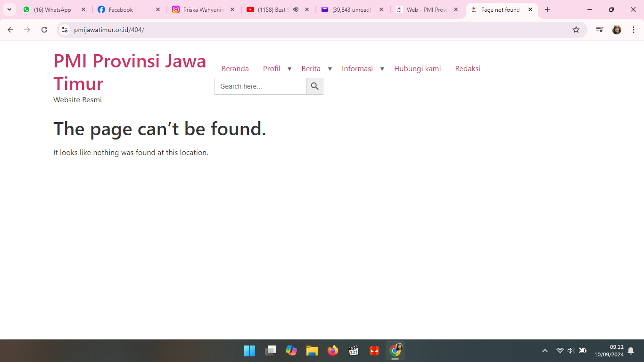Expand the Berita submenu arrow

(330, 69)
